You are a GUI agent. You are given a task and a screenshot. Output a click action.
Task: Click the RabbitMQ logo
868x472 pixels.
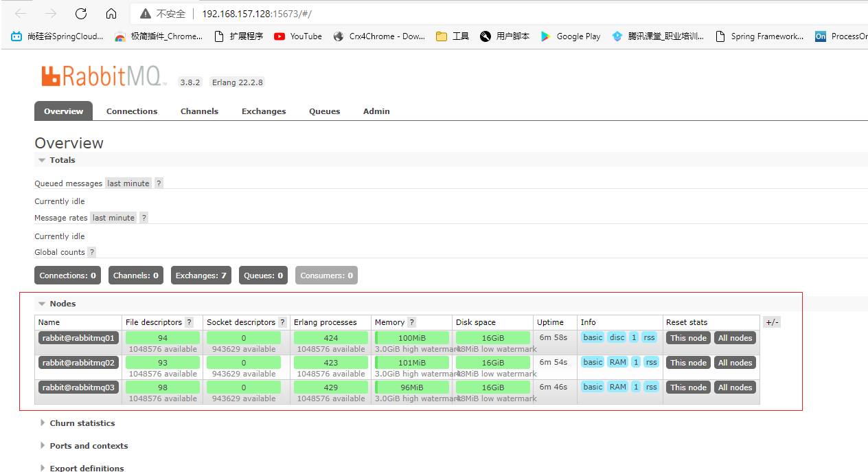(x=104, y=76)
